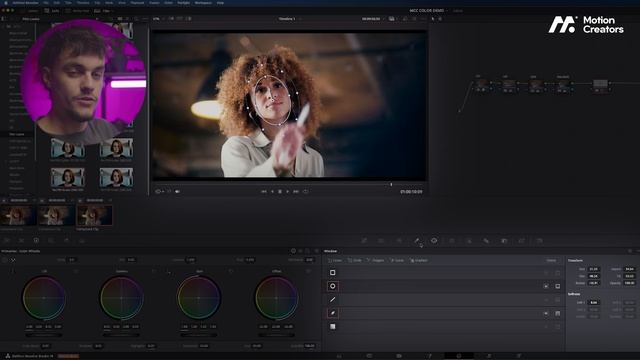This screenshot has height=360, width=640.
Task: Open the File menu
Action: (x=46, y=2)
